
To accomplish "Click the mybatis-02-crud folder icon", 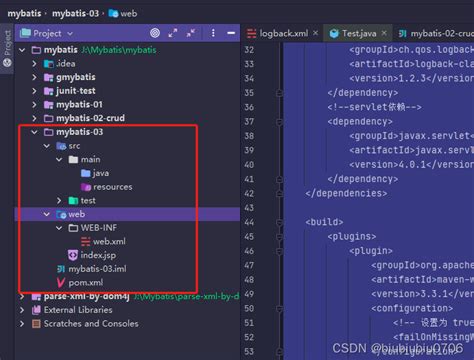I will [49, 118].
